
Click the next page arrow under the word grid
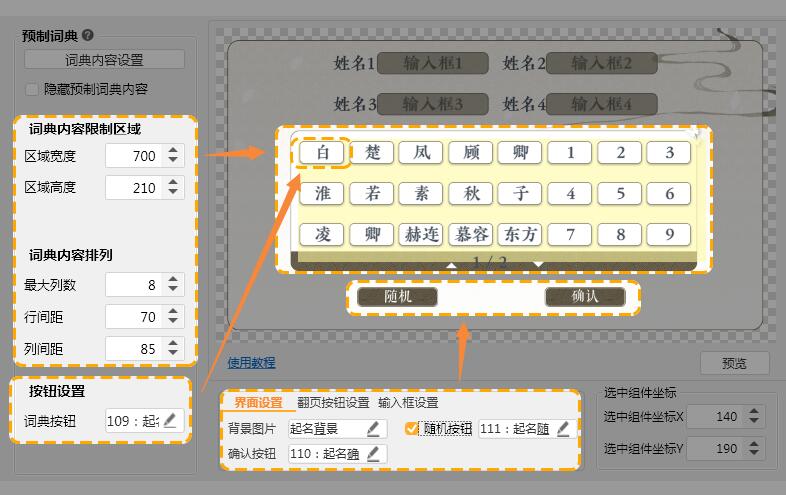(538, 265)
